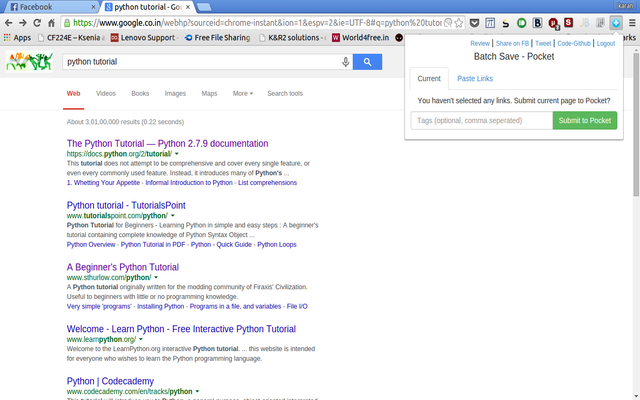Expand the More search filter dropdown
Image resolution: width=640 pixels, height=400 pixels.
click(243, 93)
